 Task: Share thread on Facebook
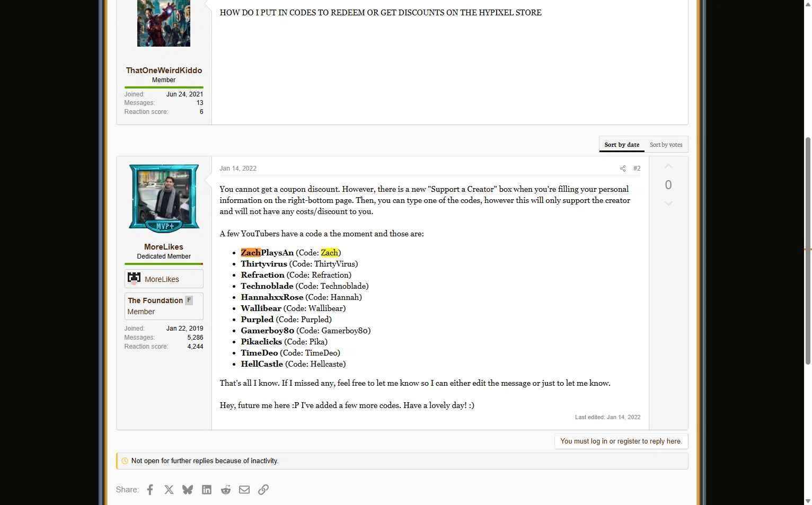tap(150, 490)
